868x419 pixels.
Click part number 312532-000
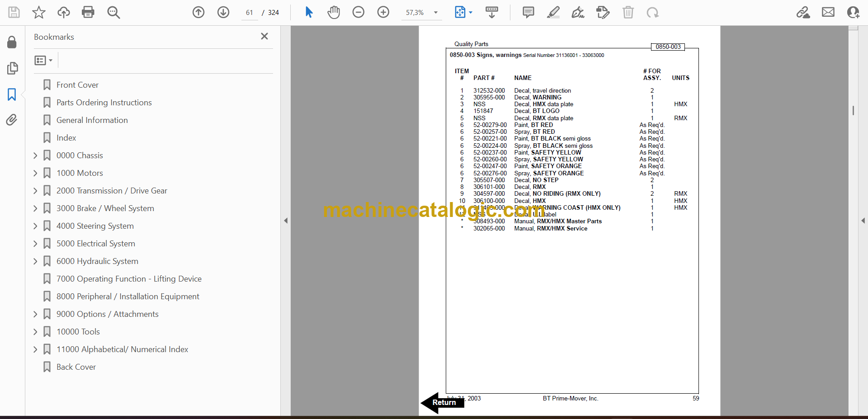click(489, 90)
